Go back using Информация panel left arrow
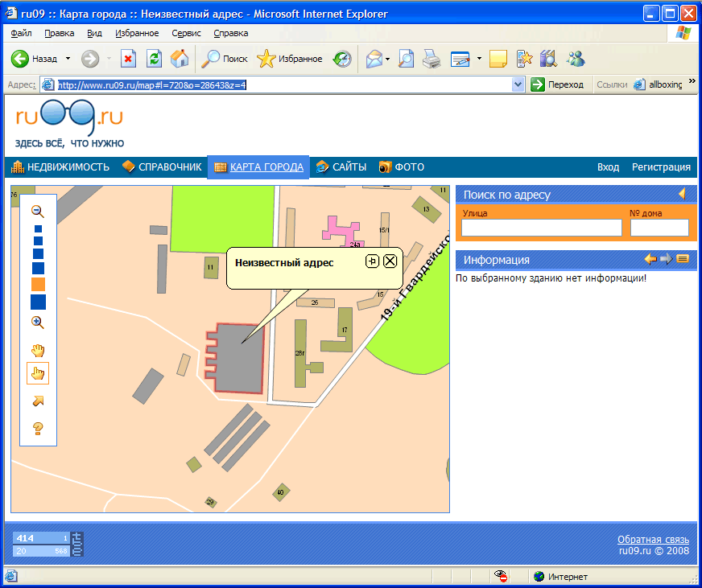This screenshot has width=702, height=588. coord(650,259)
